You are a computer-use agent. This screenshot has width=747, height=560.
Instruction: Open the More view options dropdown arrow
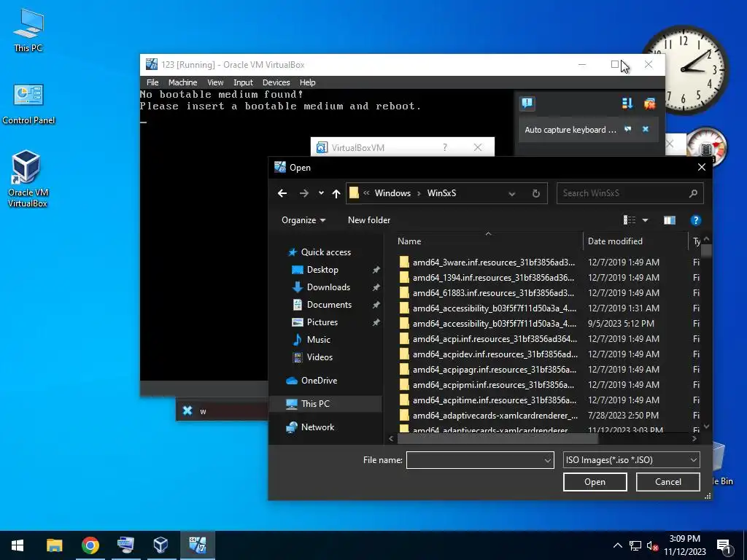tap(645, 220)
